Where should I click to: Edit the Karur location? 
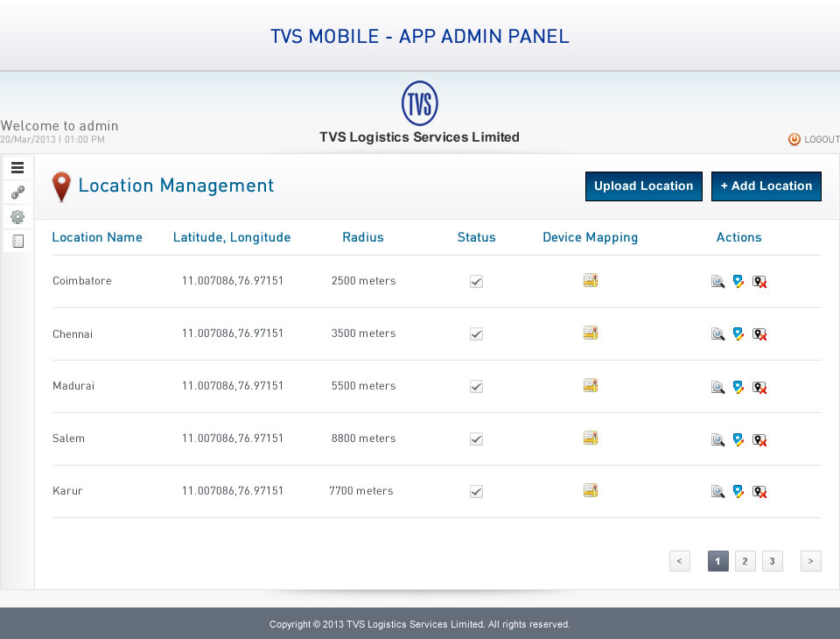tap(738, 492)
